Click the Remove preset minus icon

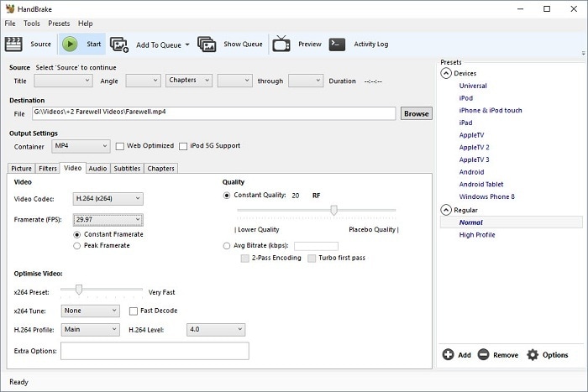(483, 354)
